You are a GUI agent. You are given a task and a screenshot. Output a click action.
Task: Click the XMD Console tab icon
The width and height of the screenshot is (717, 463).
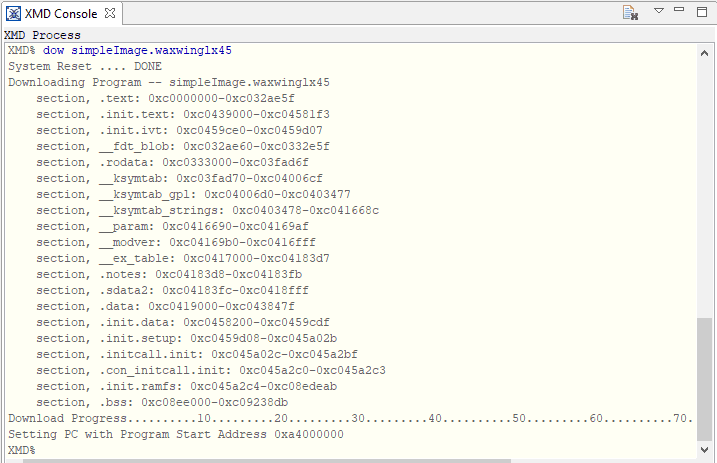[14, 14]
